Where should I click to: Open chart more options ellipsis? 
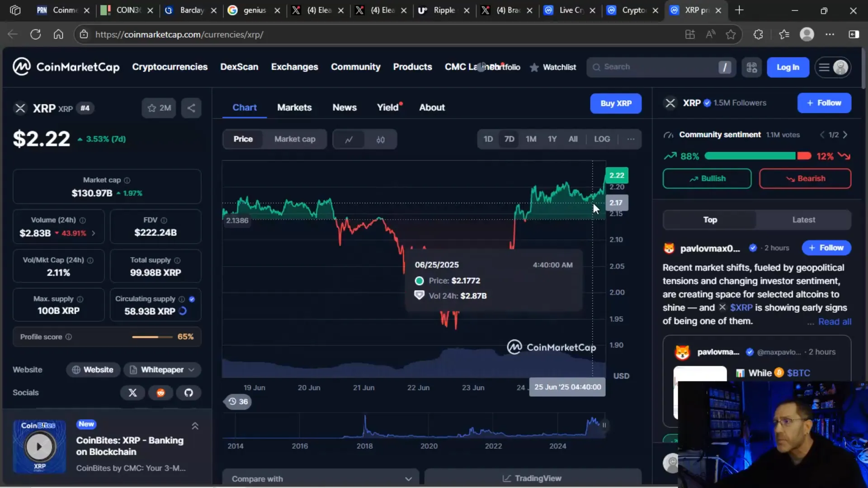point(631,139)
